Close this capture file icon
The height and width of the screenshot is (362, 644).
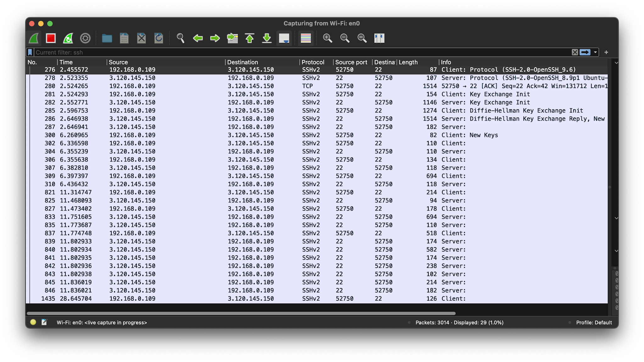[x=142, y=38]
